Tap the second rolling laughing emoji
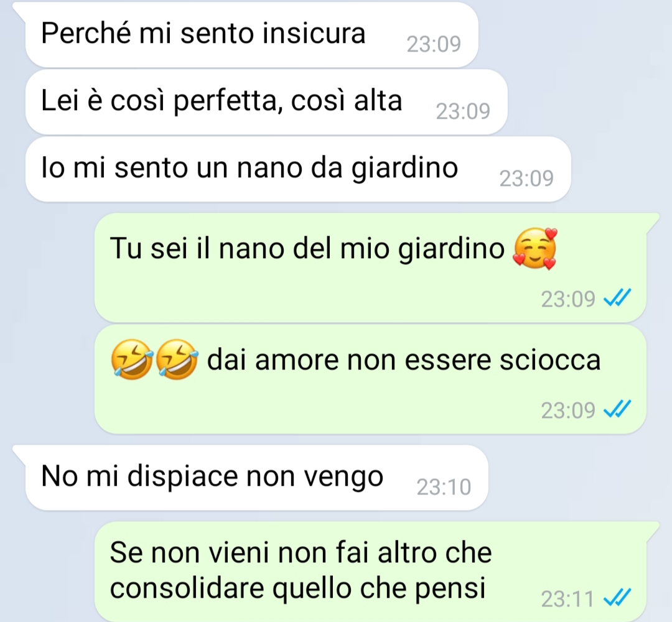This screenshot has width=672, height=622. [x=177, y=360]
